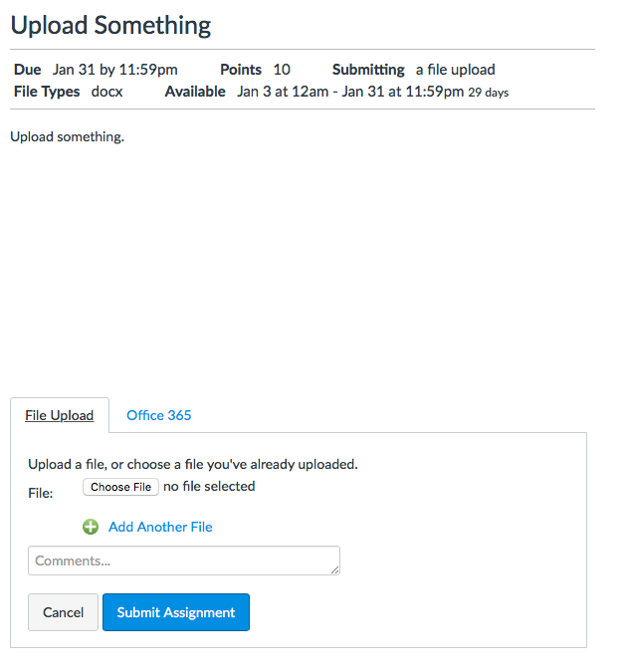This screenshot has height=672, width=618.
Task: Click the Comments box resize handle
Action: coord(335,570)
